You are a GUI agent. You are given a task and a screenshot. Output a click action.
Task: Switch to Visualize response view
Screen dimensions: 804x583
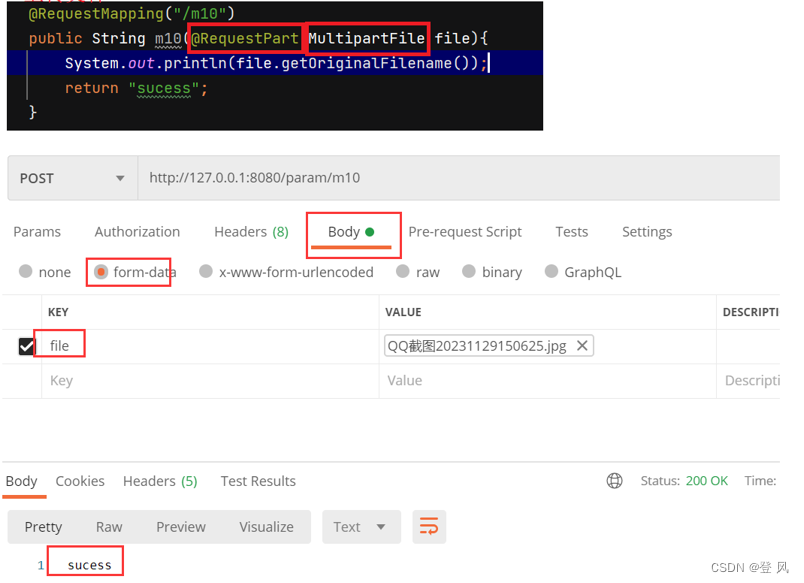(266, 527)
